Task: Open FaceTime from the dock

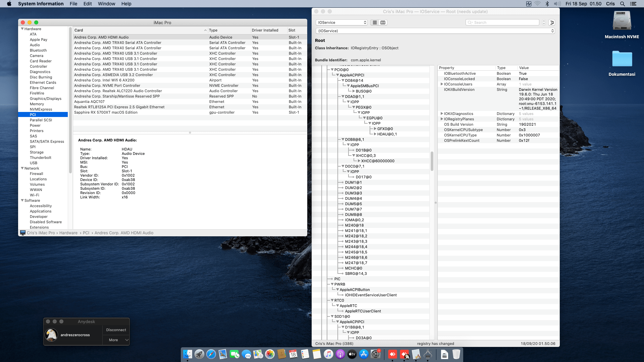Action: [234, 354]
